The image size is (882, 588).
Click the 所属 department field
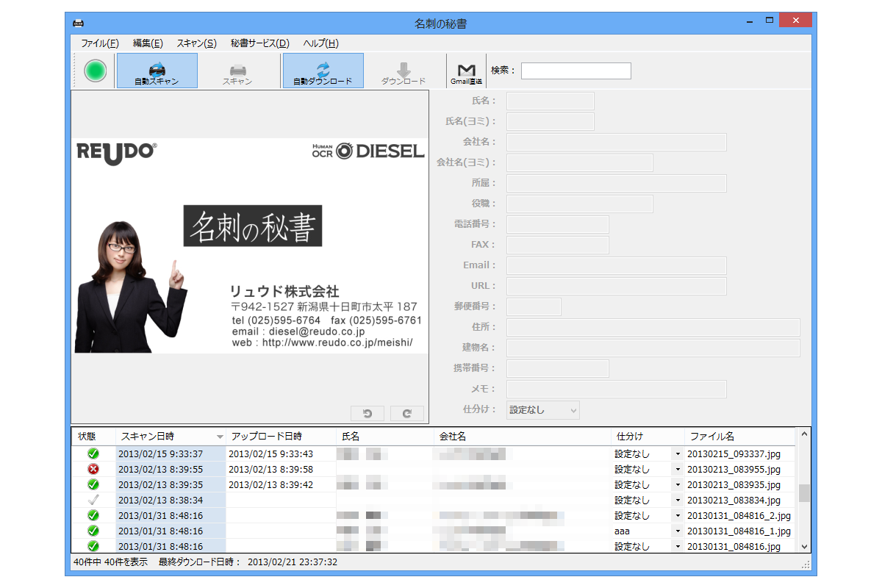point(617,183)
